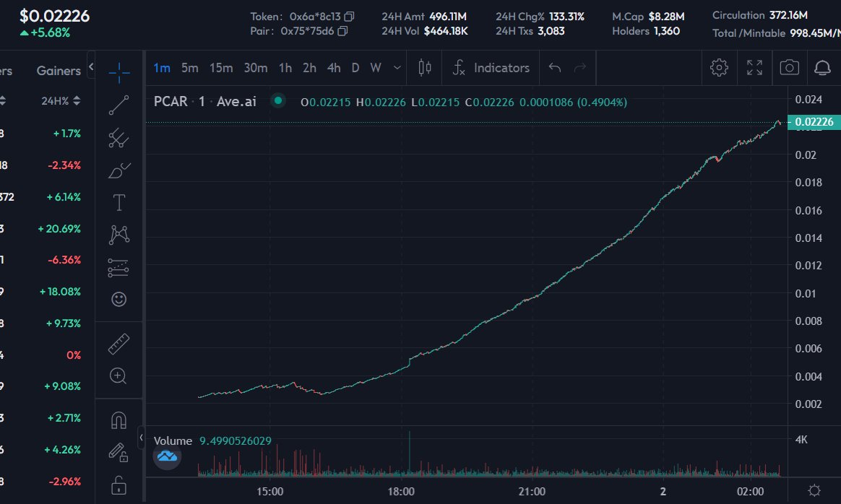Click the current price label 0.02226
The image size is (841, 504).
point(814,122)
